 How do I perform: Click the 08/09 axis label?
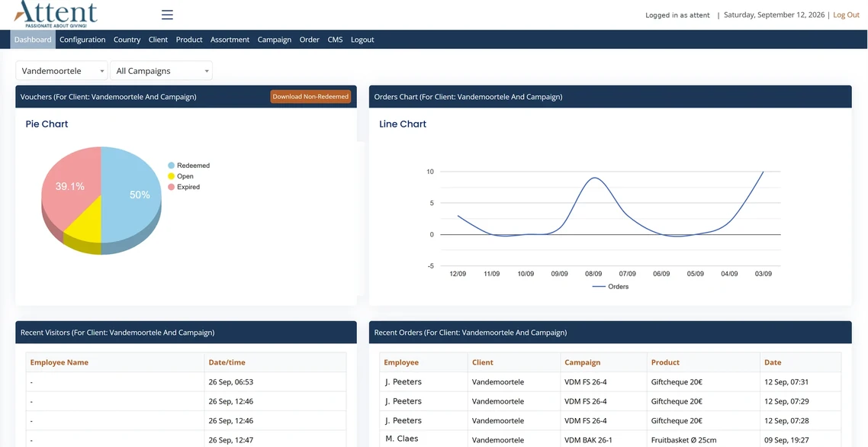(x=593, y=274)
